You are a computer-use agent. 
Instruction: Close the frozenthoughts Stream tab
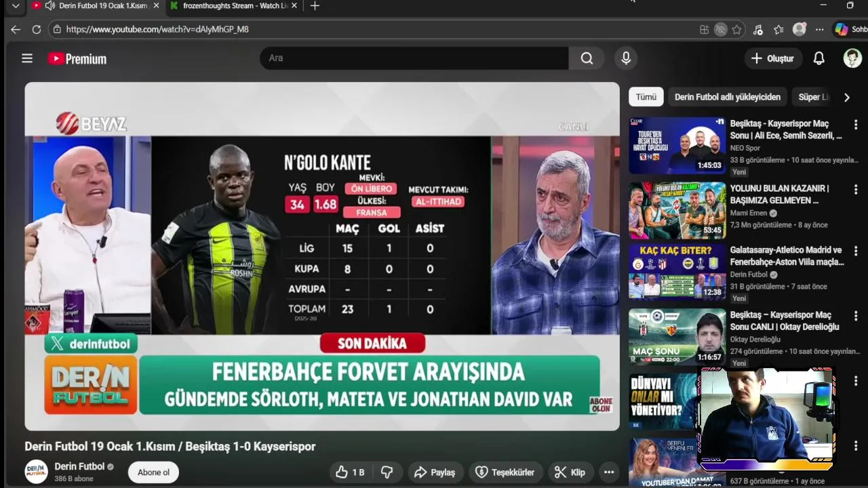coord(294,6)
